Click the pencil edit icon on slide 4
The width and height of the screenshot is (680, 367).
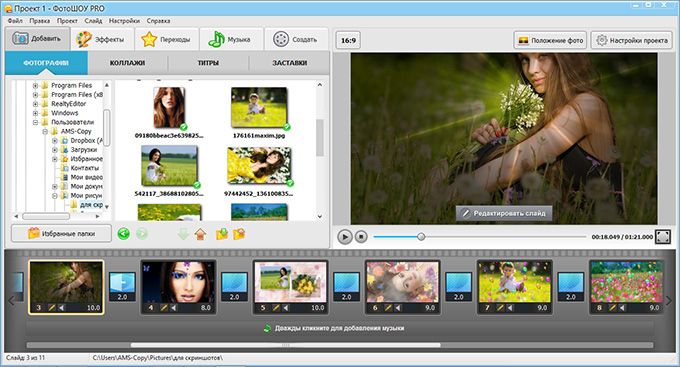[x=164, y=308]
